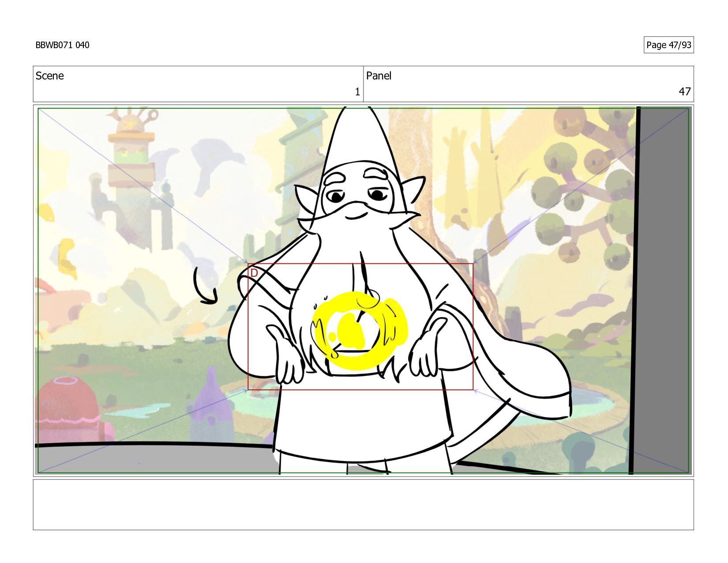Click the 'Panel' header label

(379, 76)
